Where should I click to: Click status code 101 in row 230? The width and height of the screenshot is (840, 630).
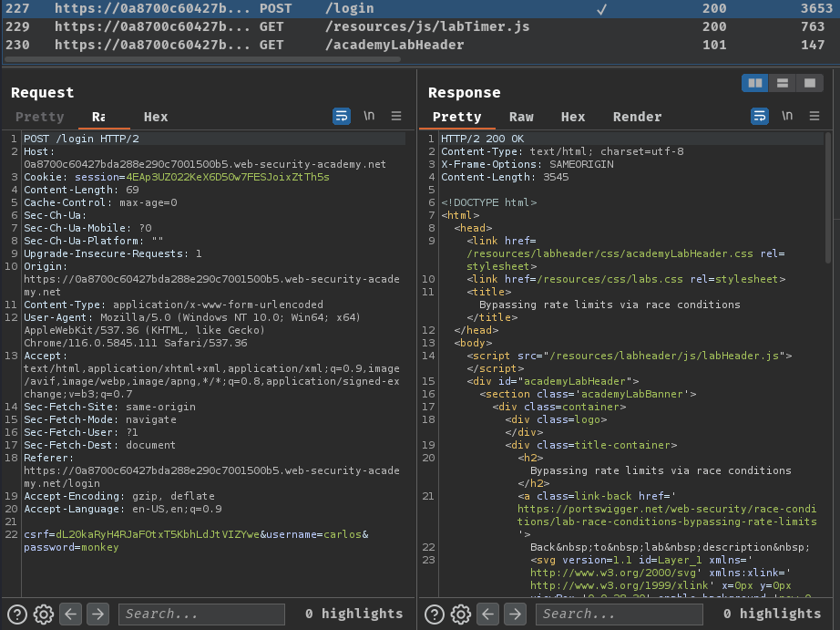click(714, 45)
